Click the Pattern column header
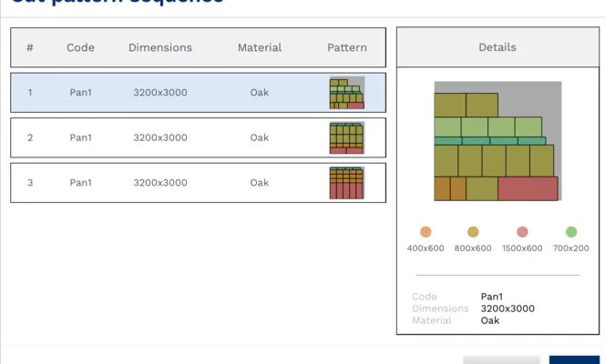 (347, 47)
